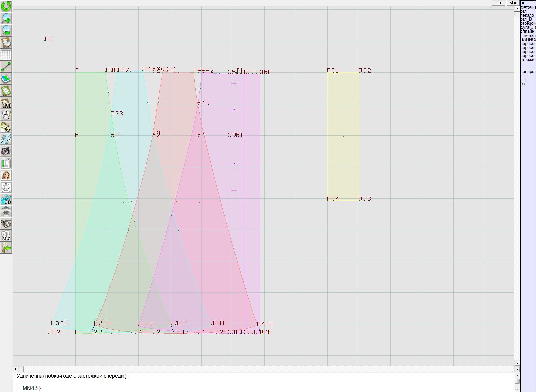Screen dimensions: 536x392
Task: Click the woman's face portrait icon
Action: [x=6, y=175]
